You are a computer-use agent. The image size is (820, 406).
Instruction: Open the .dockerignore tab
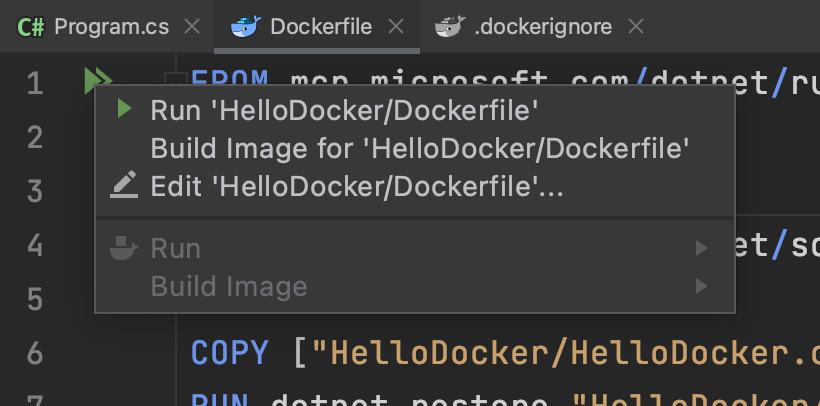pos(543,27)
